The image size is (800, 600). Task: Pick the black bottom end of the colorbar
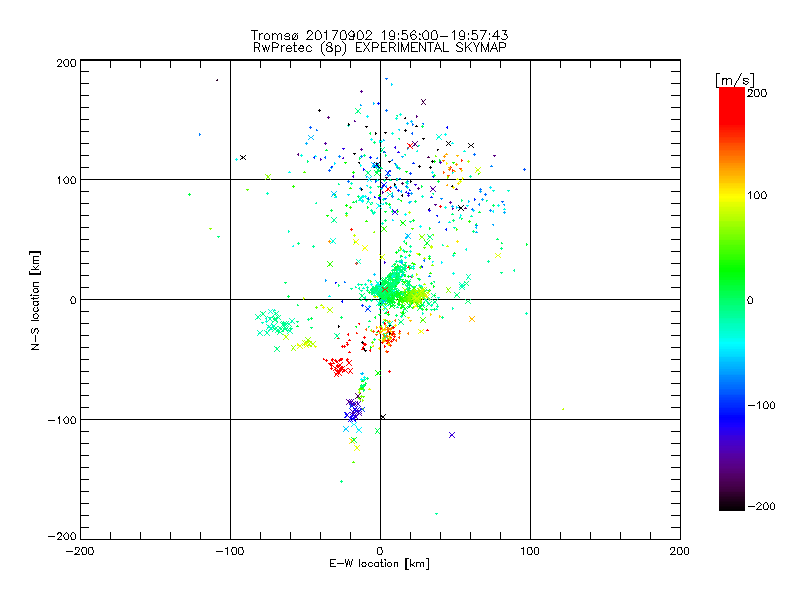[x=732, y=505]
